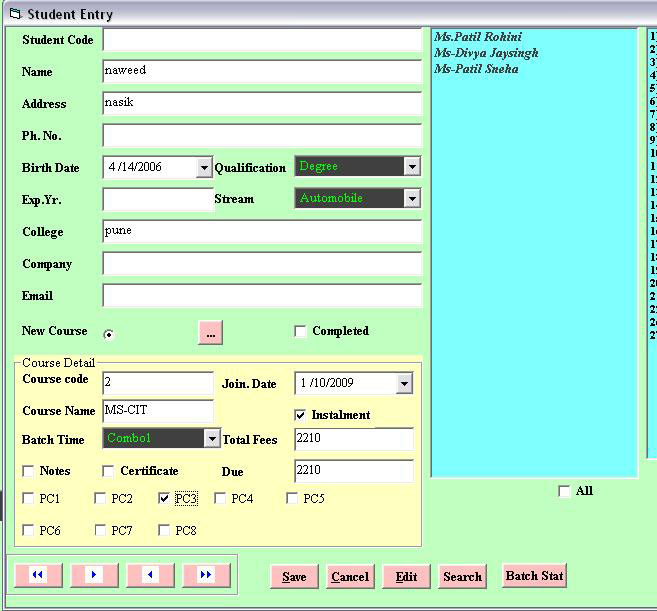This screenshot has width=657, height=611.
Task: Click the Search button
Action: 463,577
